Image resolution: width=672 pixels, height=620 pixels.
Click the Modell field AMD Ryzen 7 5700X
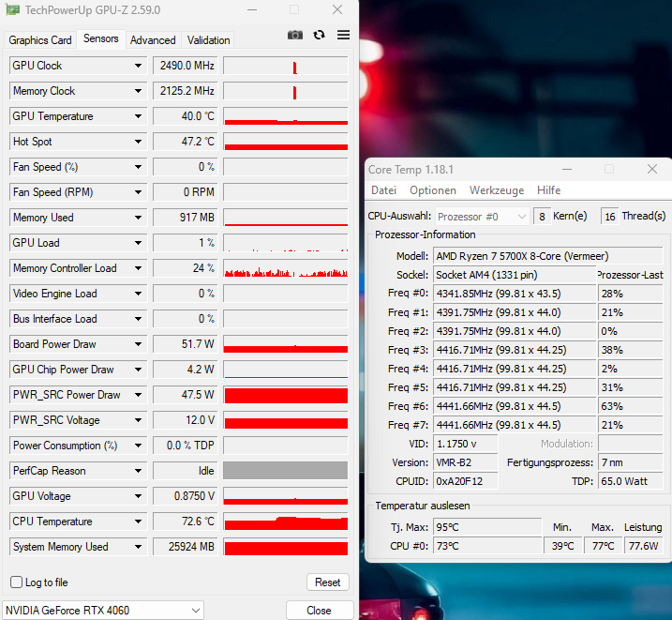tap(547, 256)
